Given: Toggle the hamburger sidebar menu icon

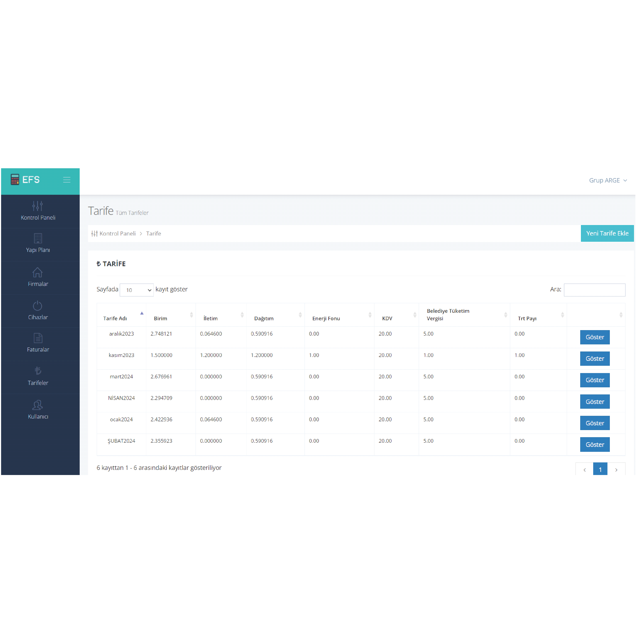Looking at the screenshot, I should point(67,180).
